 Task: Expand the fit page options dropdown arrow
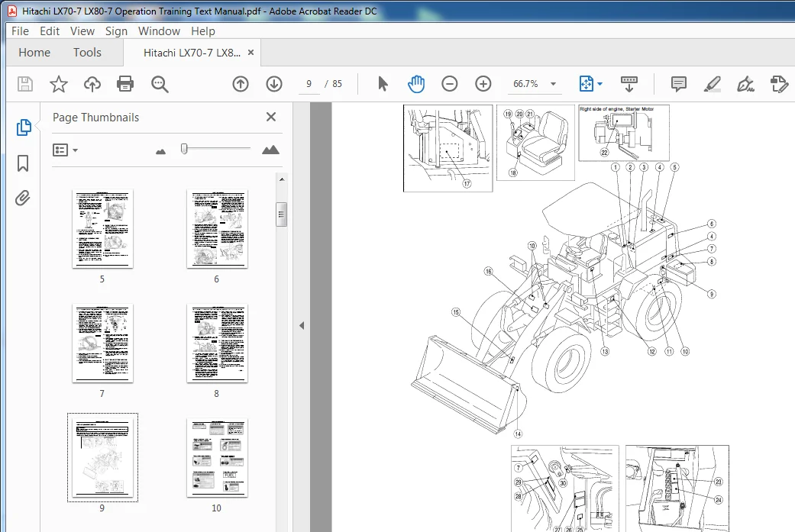[x=599, y=84]
